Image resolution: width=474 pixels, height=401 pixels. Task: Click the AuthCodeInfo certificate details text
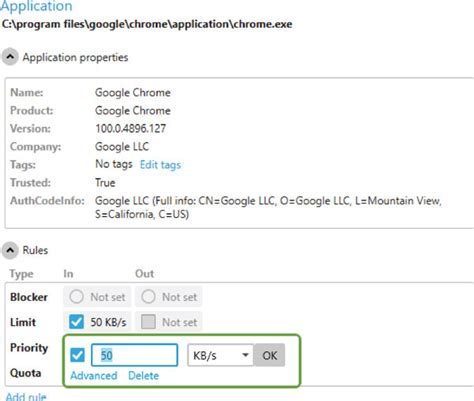268,207
